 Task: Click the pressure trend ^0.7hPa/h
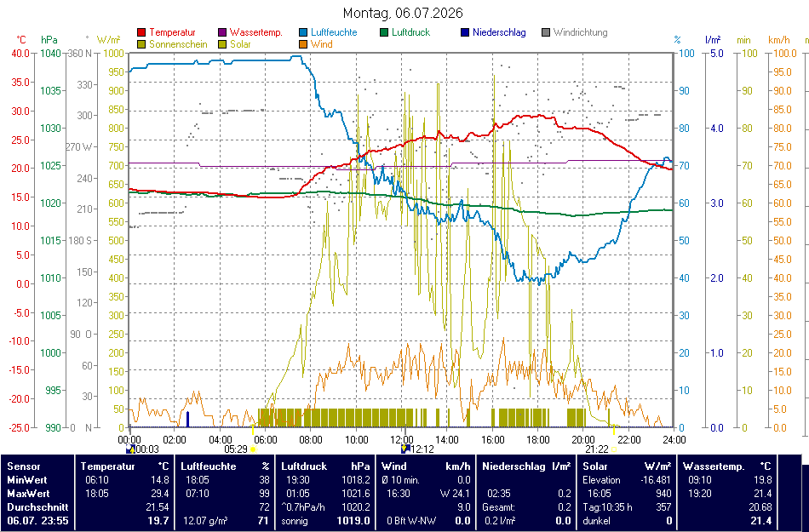303,507
